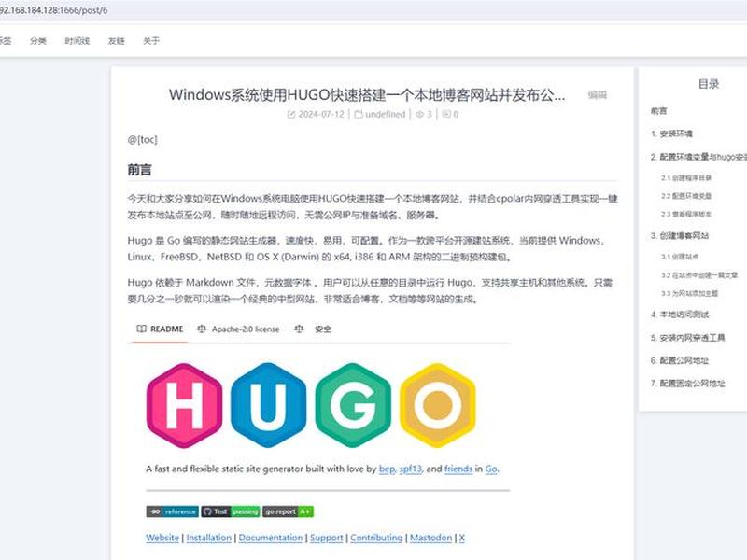The width and height of the screenshot is (747, 560).
Task: Click the yellow O hexagon logo
Action: click(x=437, y=406)
